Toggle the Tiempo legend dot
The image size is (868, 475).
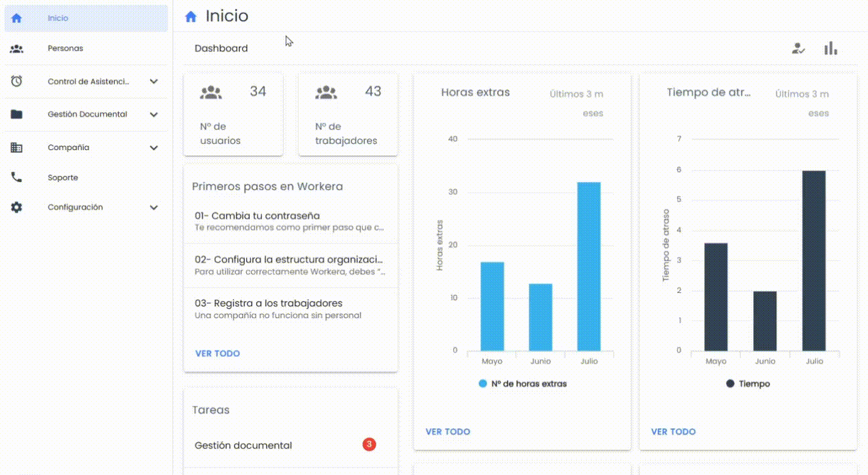coord(730,384)
